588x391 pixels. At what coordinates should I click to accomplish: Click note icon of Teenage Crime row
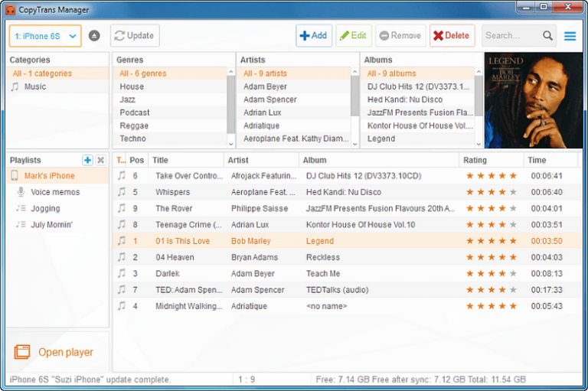pos(122,224)
